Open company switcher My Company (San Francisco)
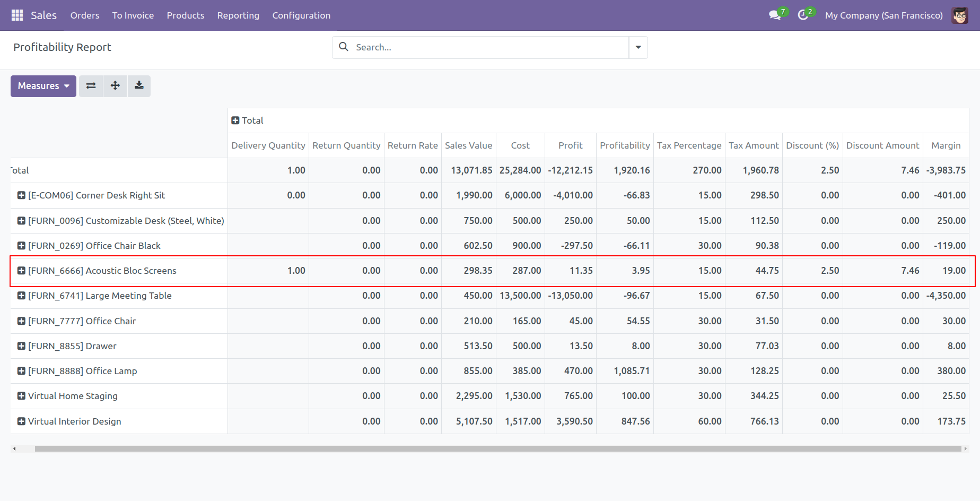 point(883,15)
